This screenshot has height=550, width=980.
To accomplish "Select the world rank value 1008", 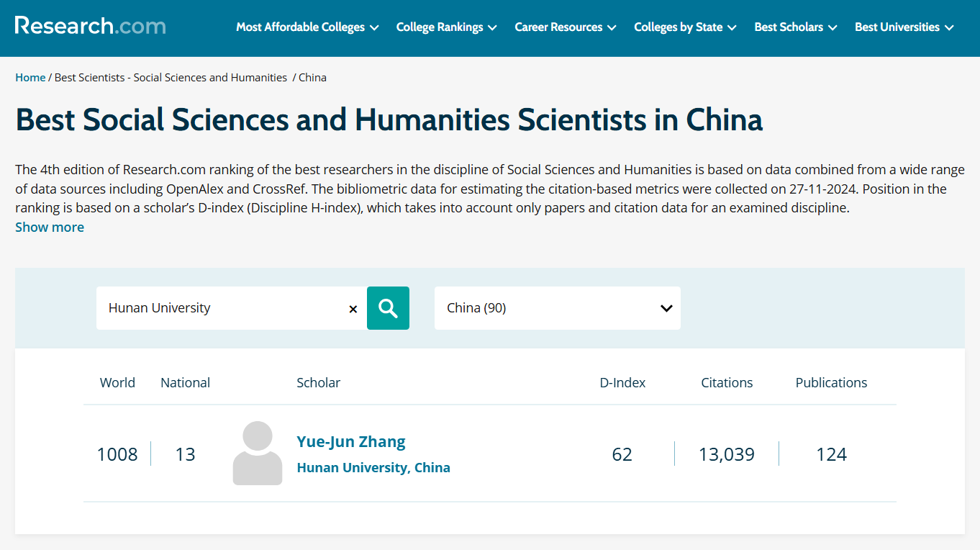I will pos(117,454).
